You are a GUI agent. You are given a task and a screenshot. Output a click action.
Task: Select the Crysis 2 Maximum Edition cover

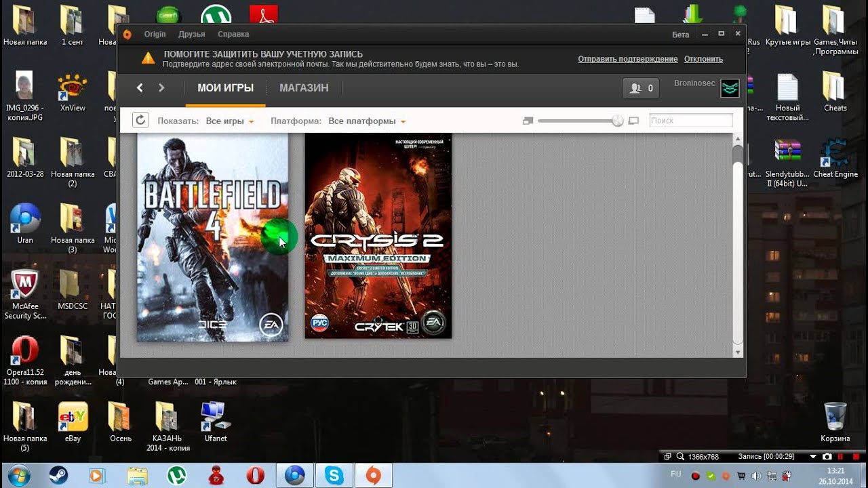pos(378,236)
